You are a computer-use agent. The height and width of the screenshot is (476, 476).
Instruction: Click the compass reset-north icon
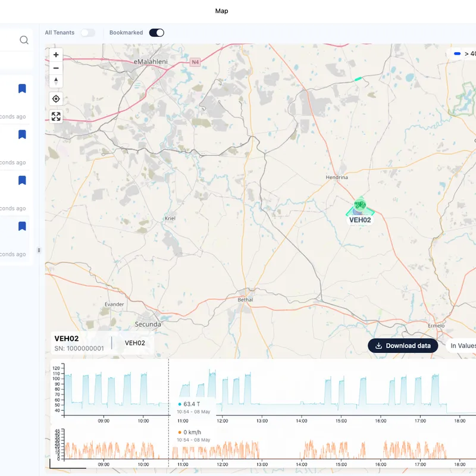tap(56, 82)
